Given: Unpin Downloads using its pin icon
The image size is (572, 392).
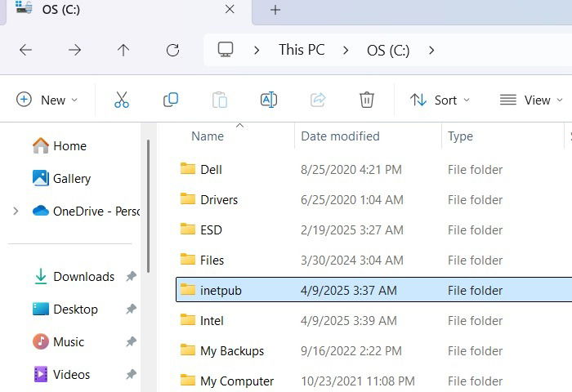Looking at the screenshot, I should [x=131, y=276].
